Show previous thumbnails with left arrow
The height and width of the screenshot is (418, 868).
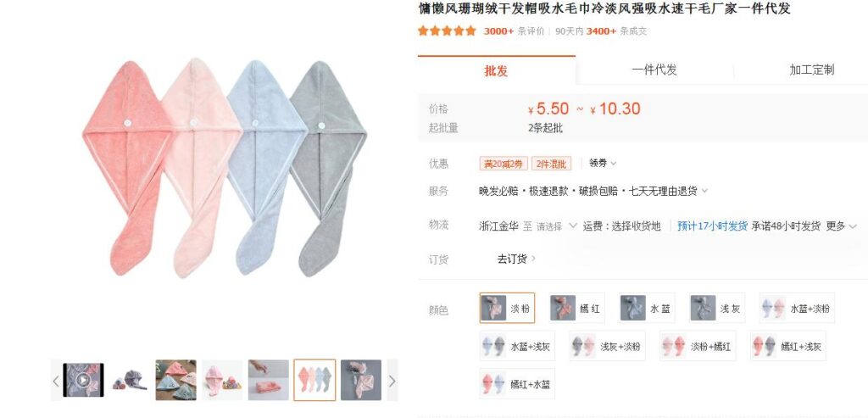coord(56,381)
